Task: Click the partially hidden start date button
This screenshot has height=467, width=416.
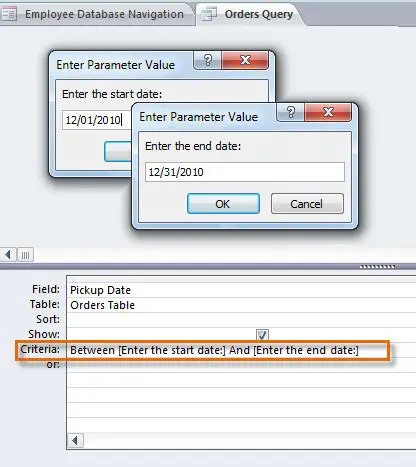Action: click(118, 151)
